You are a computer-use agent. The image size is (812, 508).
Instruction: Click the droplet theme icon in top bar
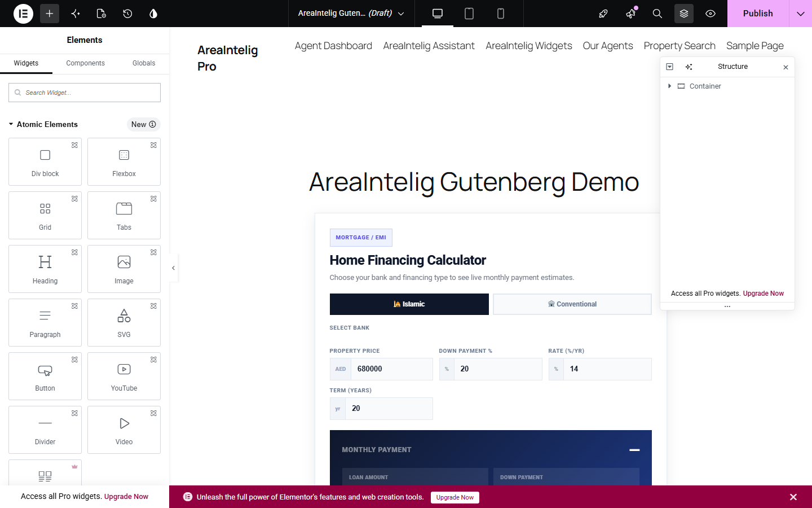pyautogui.click(x=153, y=14)
